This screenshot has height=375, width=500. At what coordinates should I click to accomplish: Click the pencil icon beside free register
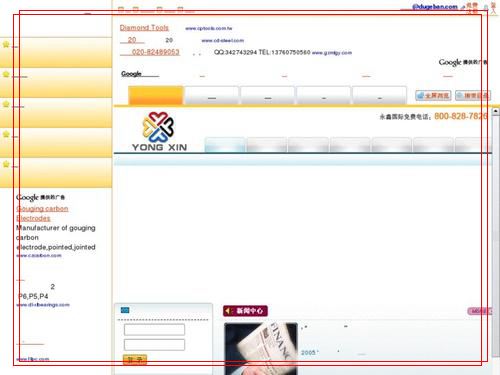coord(463,7)
